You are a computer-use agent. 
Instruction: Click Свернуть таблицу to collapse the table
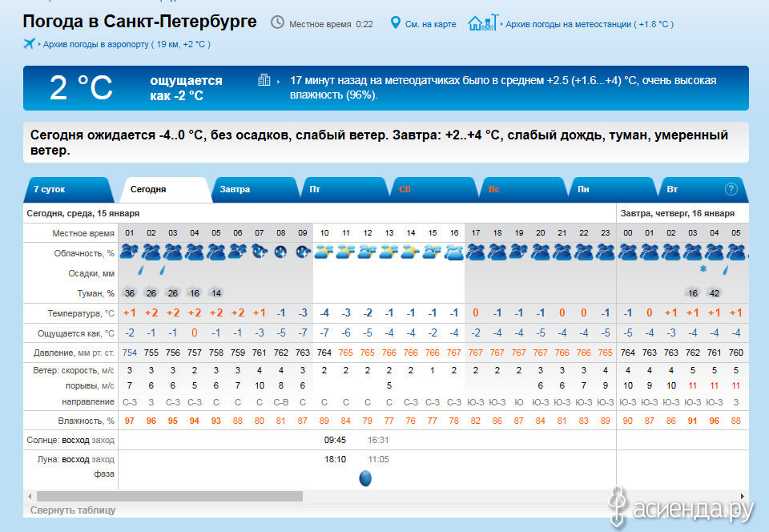click(x=73, y=510)
